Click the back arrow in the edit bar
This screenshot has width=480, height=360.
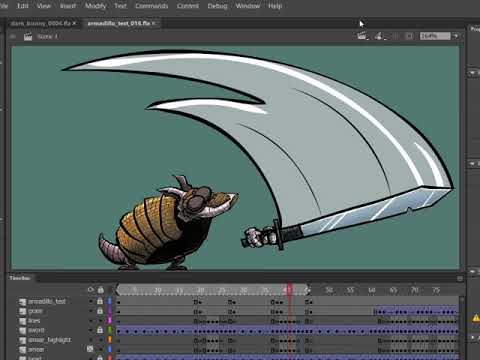coord(13,36)
